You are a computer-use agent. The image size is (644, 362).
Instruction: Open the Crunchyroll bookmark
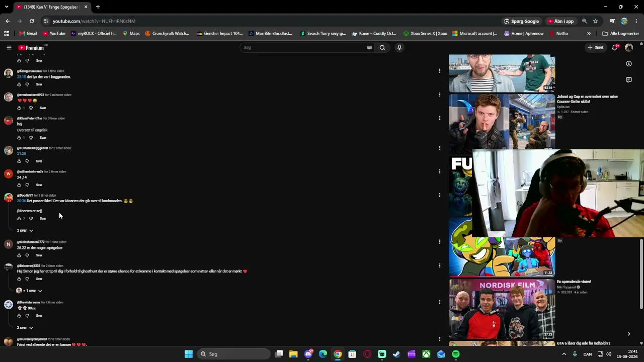pos(167,34)
